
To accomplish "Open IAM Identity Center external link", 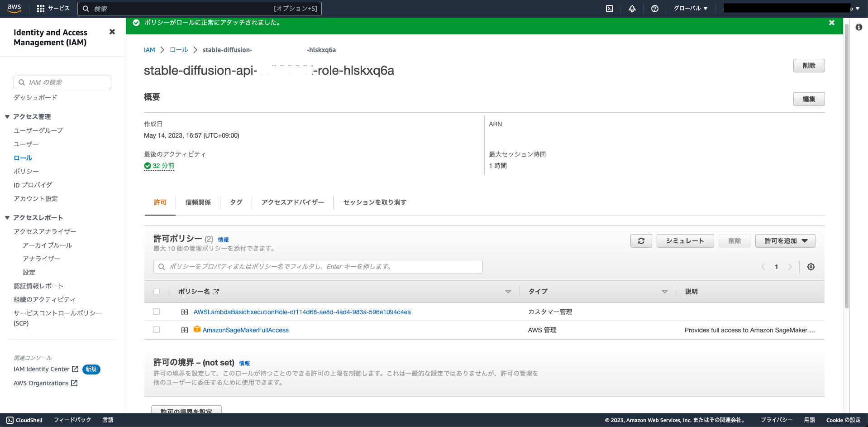I will [x=46, y=369].
